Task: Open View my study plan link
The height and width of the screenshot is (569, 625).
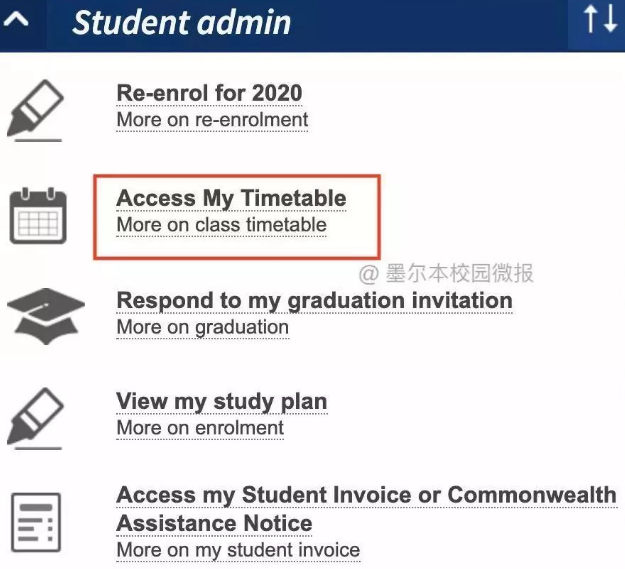Action: coord(222,402)
